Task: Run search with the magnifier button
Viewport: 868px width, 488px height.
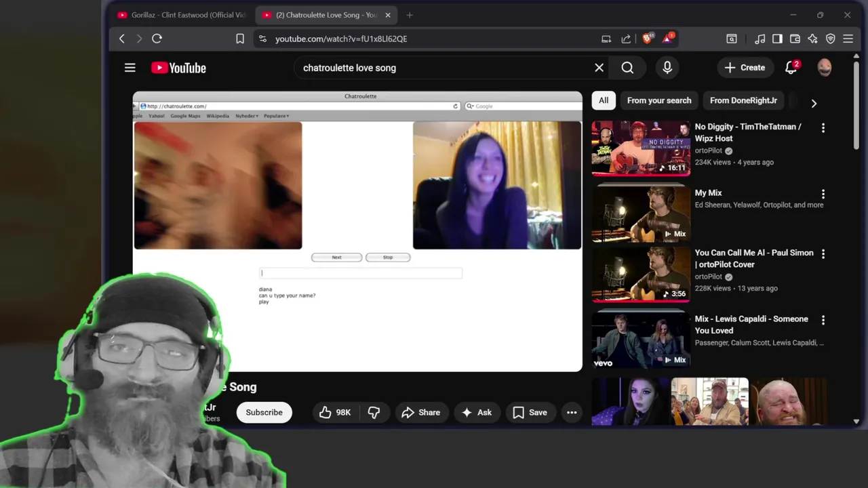Action: coord(627,68)
